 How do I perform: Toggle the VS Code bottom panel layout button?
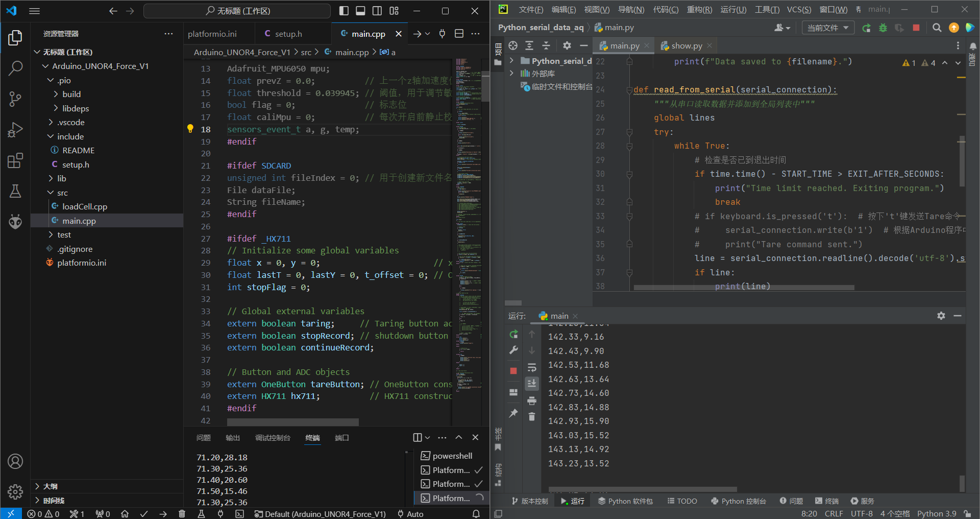360,11
